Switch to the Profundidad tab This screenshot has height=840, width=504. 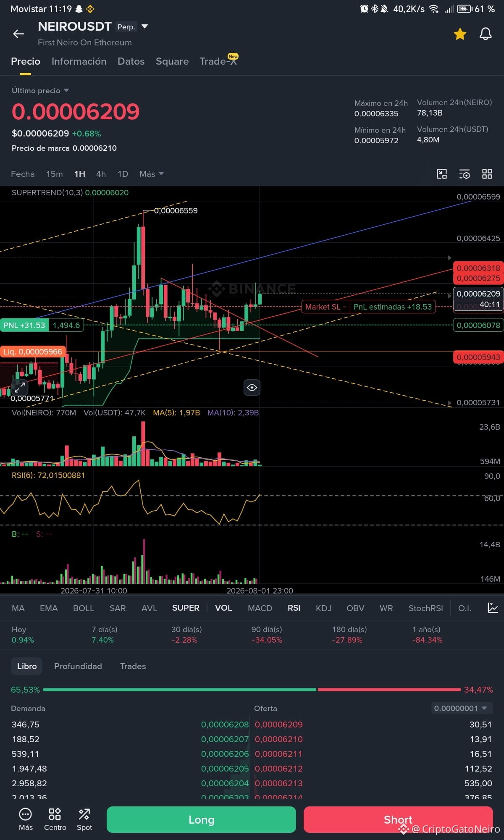[78, 666]
